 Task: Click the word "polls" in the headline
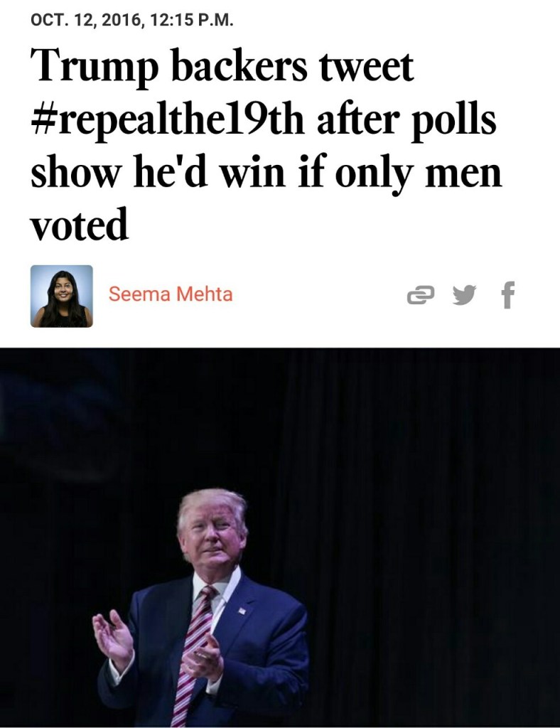[453, 120]
